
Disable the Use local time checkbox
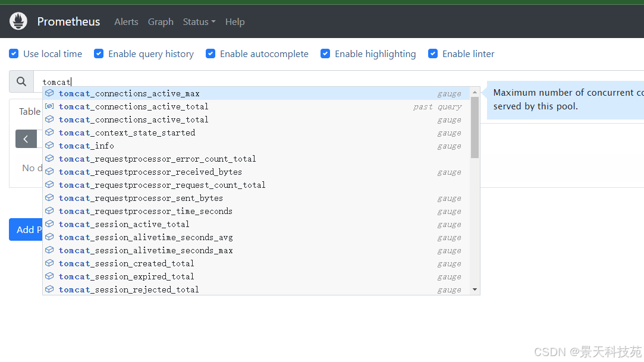pos(14,53)
